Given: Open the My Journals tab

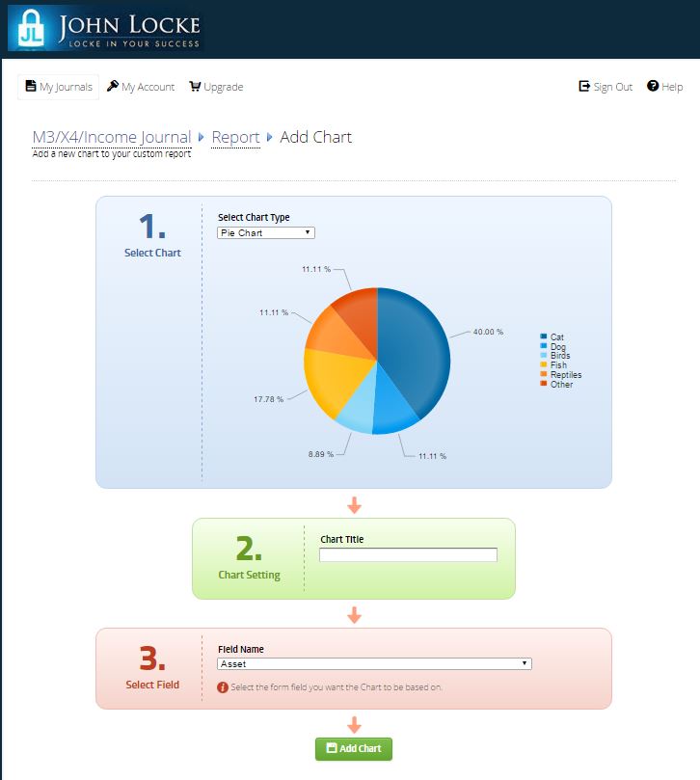Looking at the screenshot, I should (x=59, y=87).
